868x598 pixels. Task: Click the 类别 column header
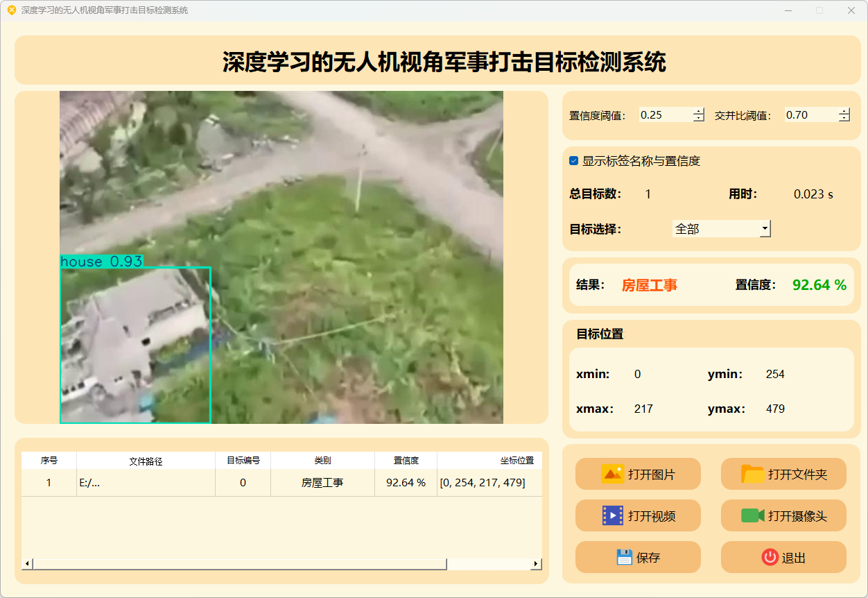click(322, 461)
